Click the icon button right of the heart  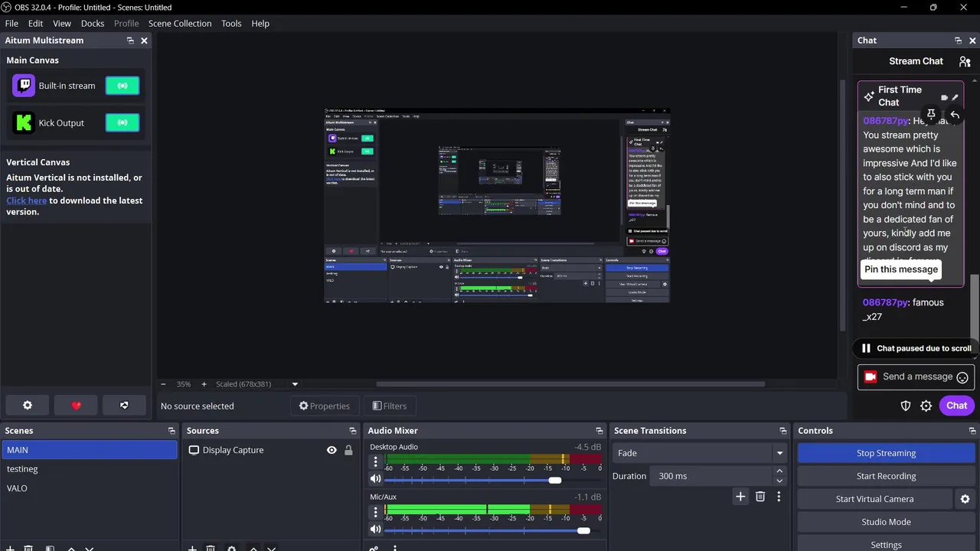click(124, 406)
